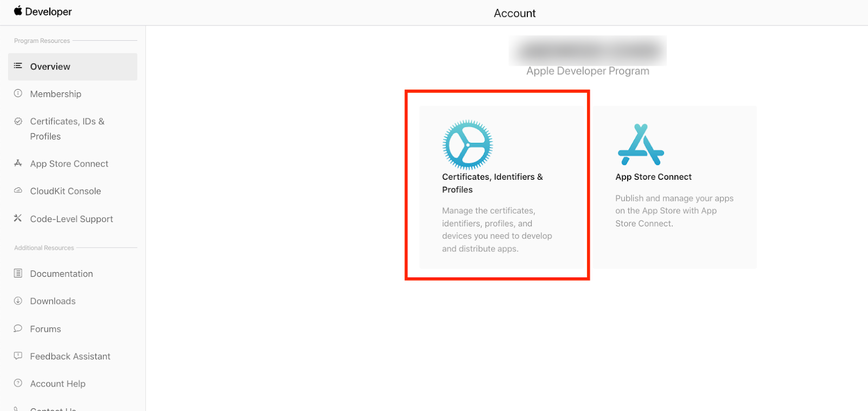Click the gear icon for Certificates, Identifiers & Profiles
Screen dimensions: 868x411
click(468, 144)
